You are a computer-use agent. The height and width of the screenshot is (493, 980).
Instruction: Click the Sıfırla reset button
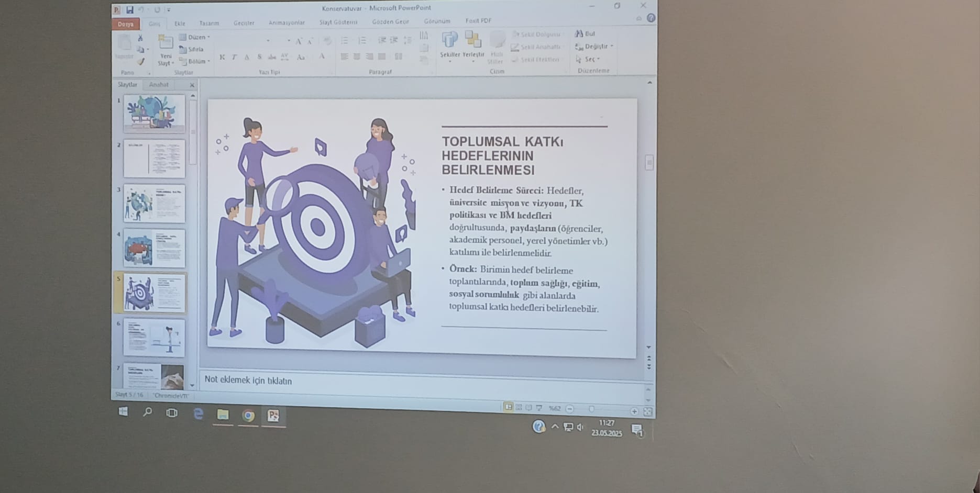tap(191, 49)
